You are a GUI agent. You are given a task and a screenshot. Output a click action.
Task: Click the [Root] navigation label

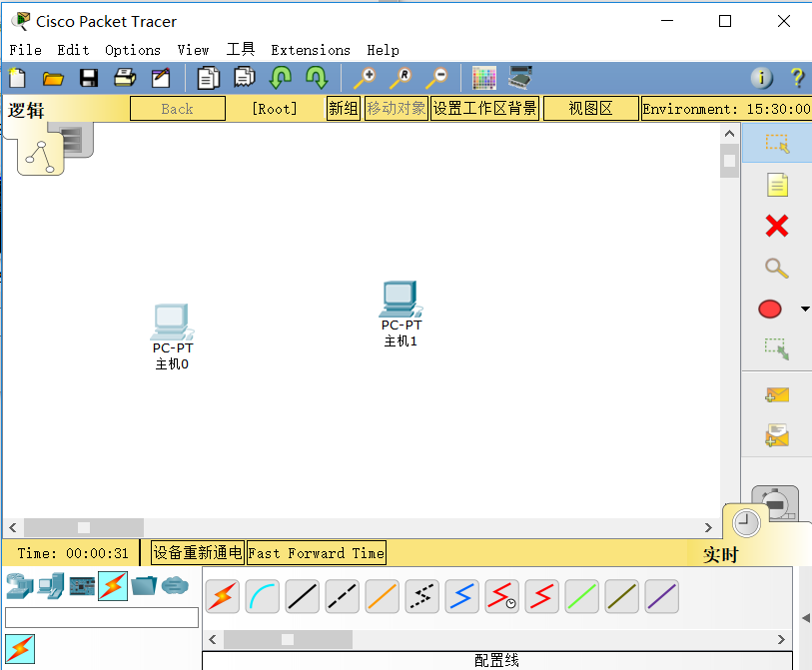275,109
